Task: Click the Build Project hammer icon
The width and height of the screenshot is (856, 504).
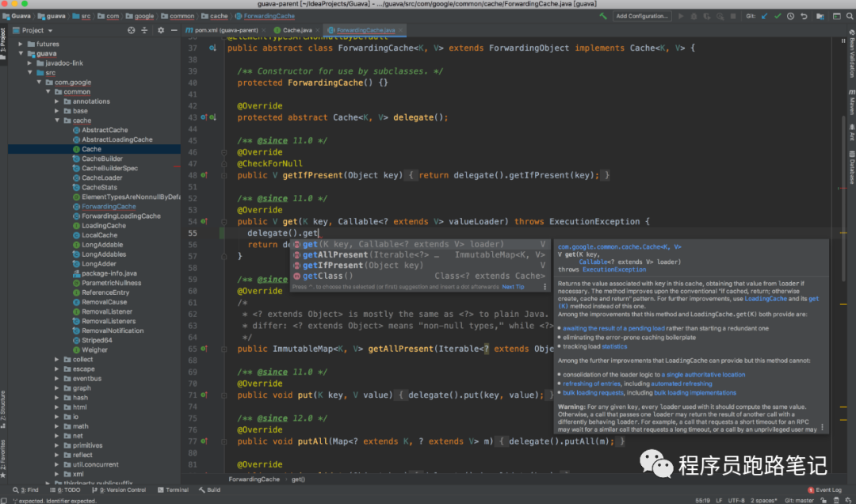Action: pyautogui.click(x=605, y=16)
